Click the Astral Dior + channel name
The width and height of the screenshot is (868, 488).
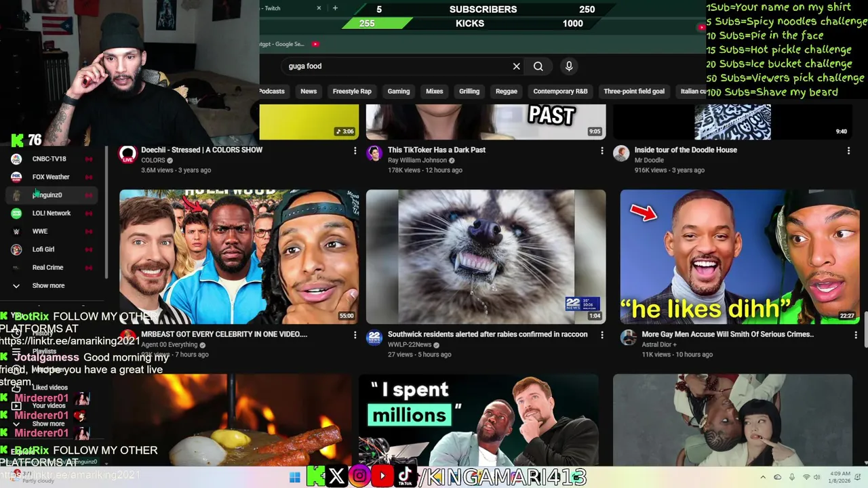[x=659, y=345]
